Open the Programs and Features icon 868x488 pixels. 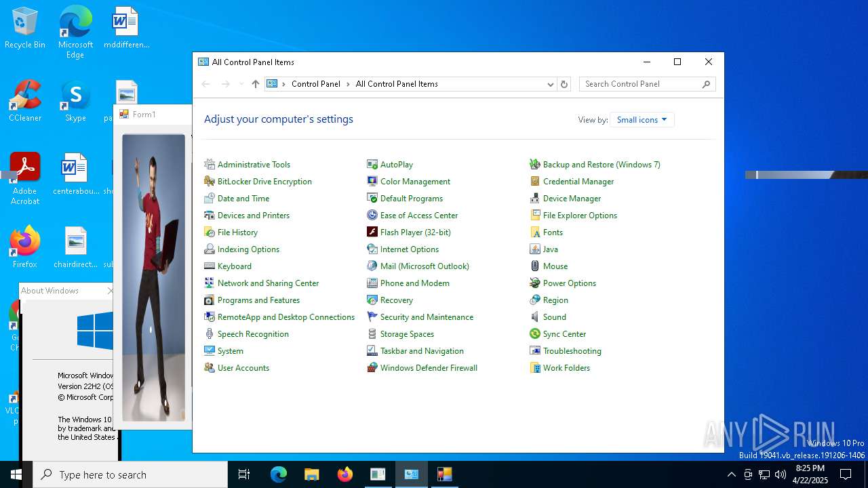pyautogui.click(x=210, y=300)
